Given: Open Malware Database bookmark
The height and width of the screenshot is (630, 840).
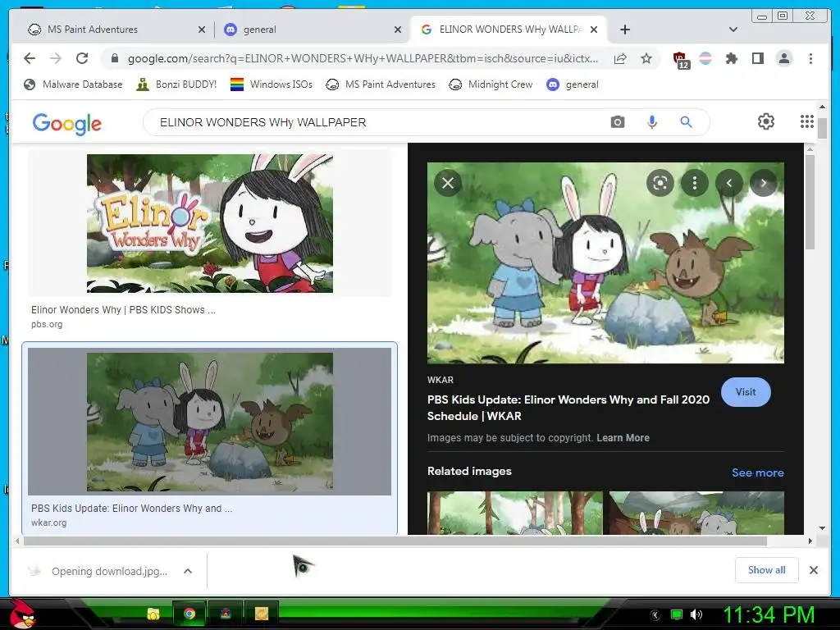Looking at the screenshot, I should click(x=73, y=84).
